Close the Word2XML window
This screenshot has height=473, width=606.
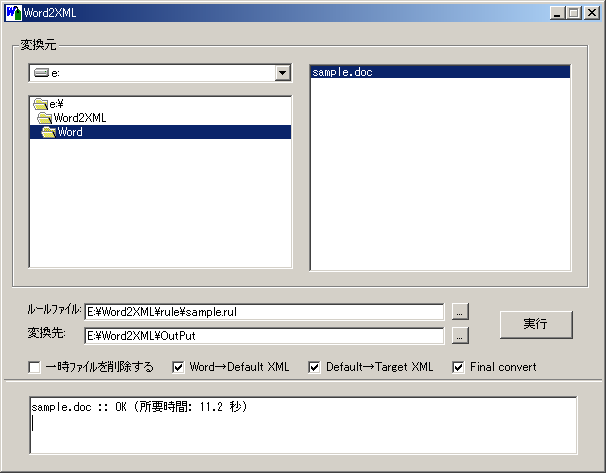coord(592,13)
